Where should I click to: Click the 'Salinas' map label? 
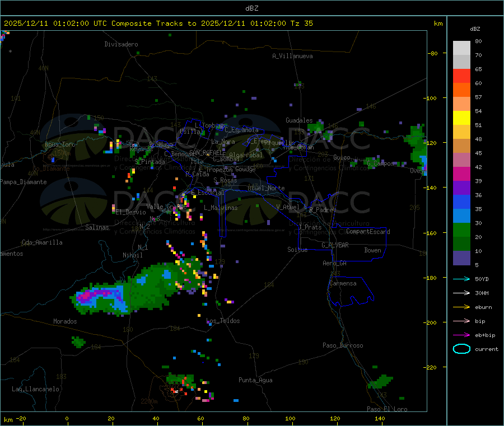97,227
